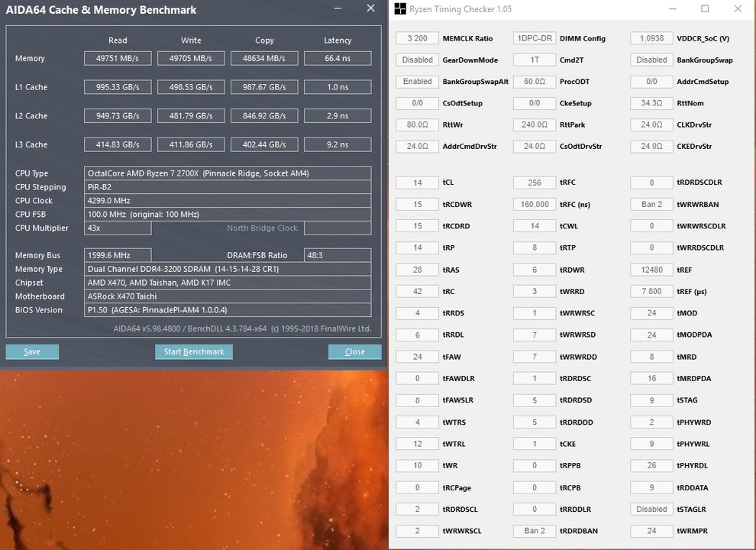
Task: Click the GearDownMode value Disabled
Action: pyautogui.click(x=418, y=60)
